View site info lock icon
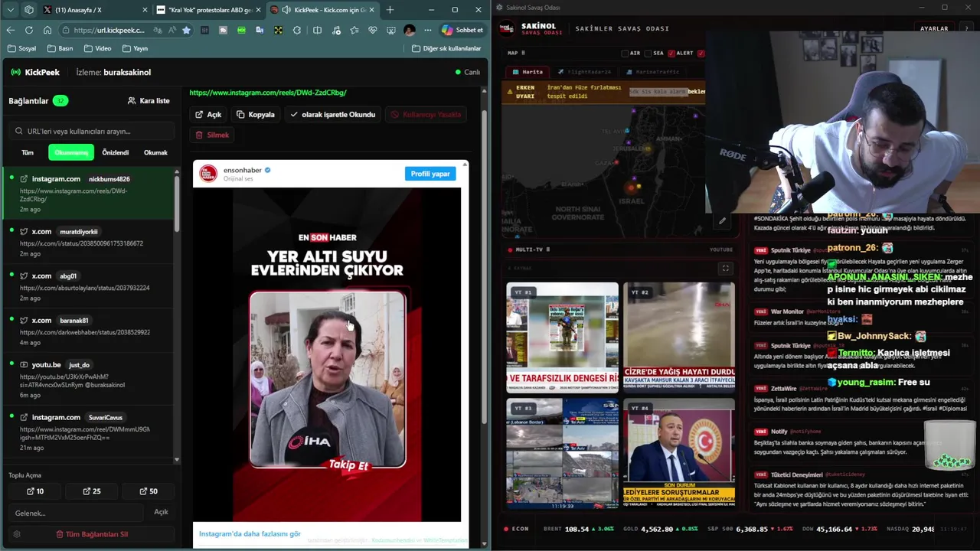Viewport: 980px width, 551px height. click(x=66, y=30)
